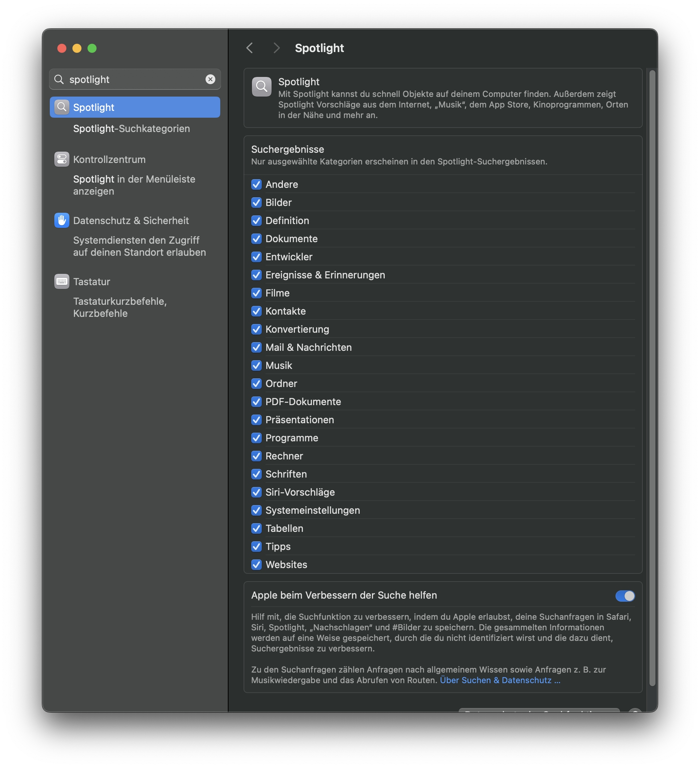The width and height of the screenshot is (700, 768).
Task: Uncheck Mail & Nachrichten checkbox
Action: point(257,347)
